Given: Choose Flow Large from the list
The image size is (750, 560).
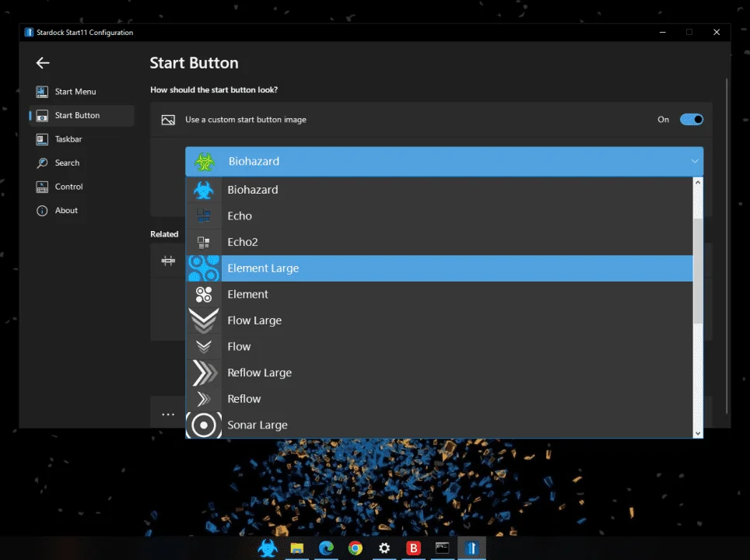Looking at the screenshot, I should 439,320.
